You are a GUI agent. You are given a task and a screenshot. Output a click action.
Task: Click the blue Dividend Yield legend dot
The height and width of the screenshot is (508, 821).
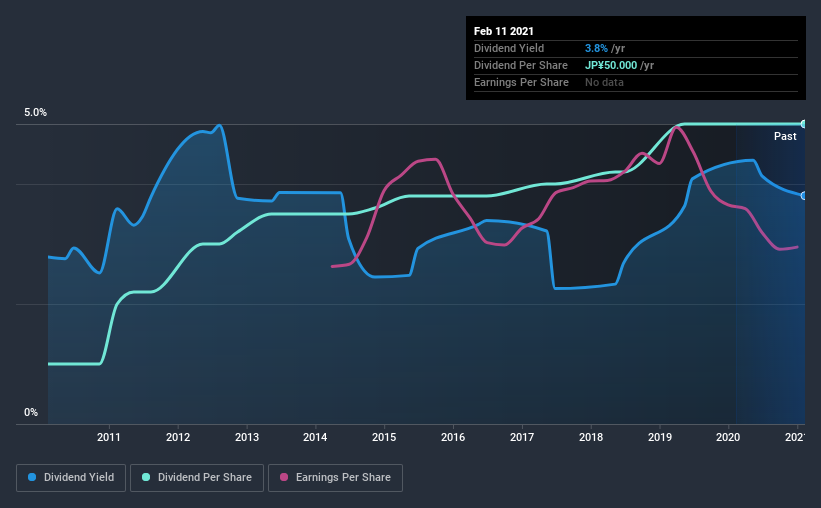click(x=32, y=477)
